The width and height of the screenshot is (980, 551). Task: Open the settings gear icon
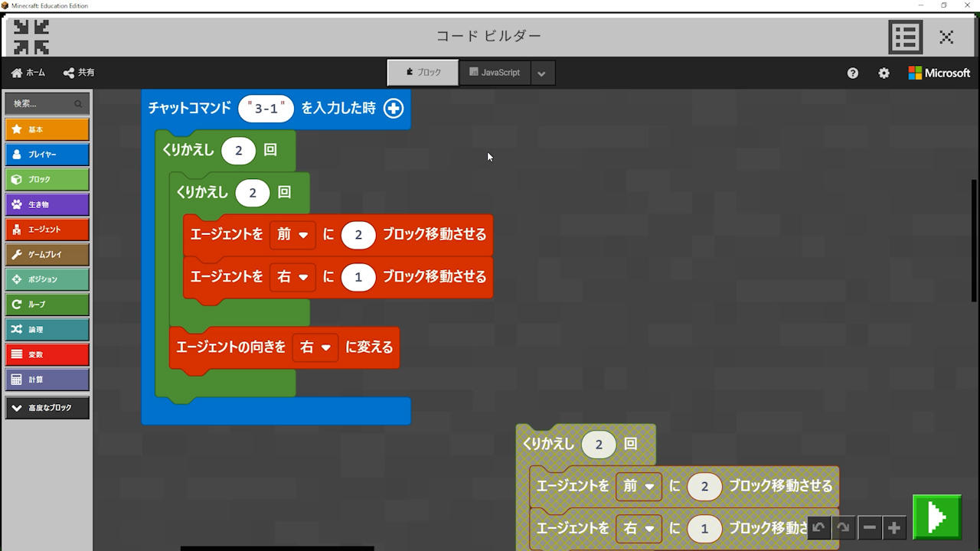pyautogui.click(x=884, y=73)
